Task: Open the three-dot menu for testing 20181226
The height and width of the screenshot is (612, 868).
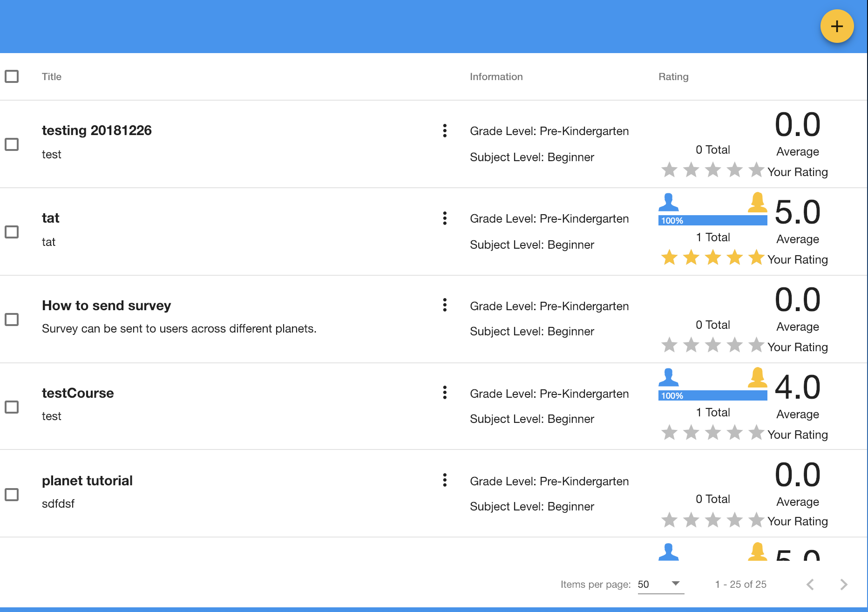Action: [x=445, y=131]
